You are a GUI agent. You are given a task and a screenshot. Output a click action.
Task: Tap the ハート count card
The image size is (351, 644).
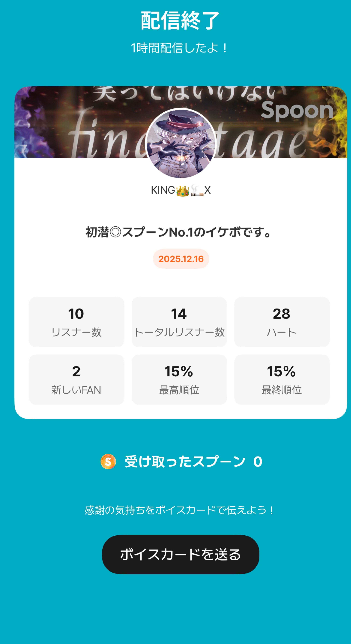pyautogui.click(x=282, y=322)
